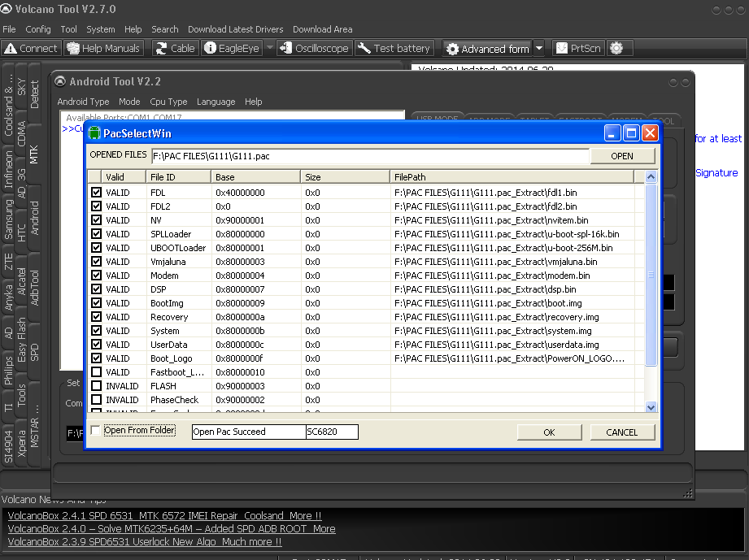Click the Cable toolbar icon
The height and width of the screenshot is (560, 749).
(174, 49)
